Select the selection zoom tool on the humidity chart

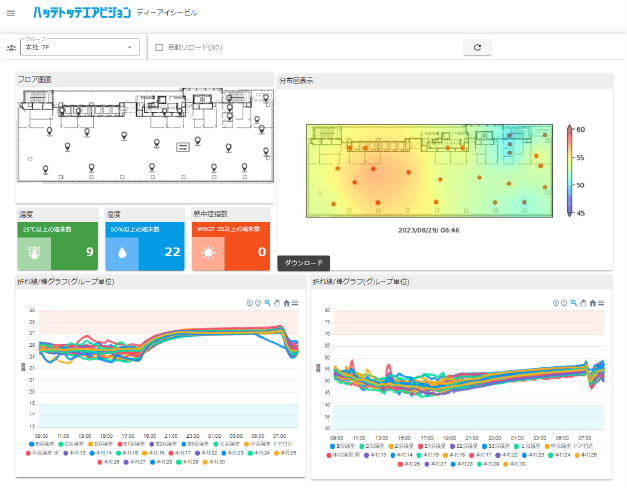(573, 303)
